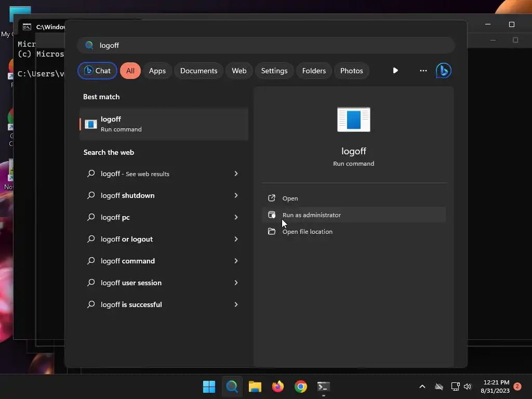
Task: Choose Run as administrator
Action: pyautogui.click(x=353, y=215)
